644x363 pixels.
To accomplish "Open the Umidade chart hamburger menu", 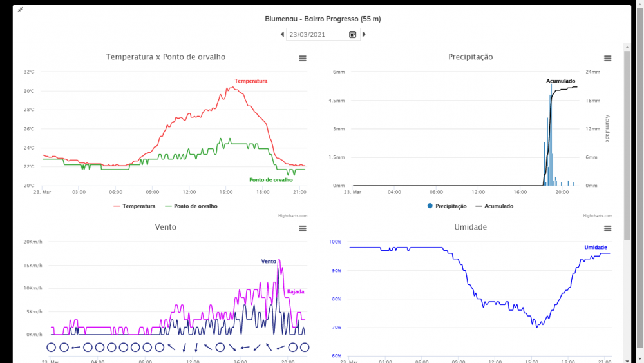I will coord(607,228).
